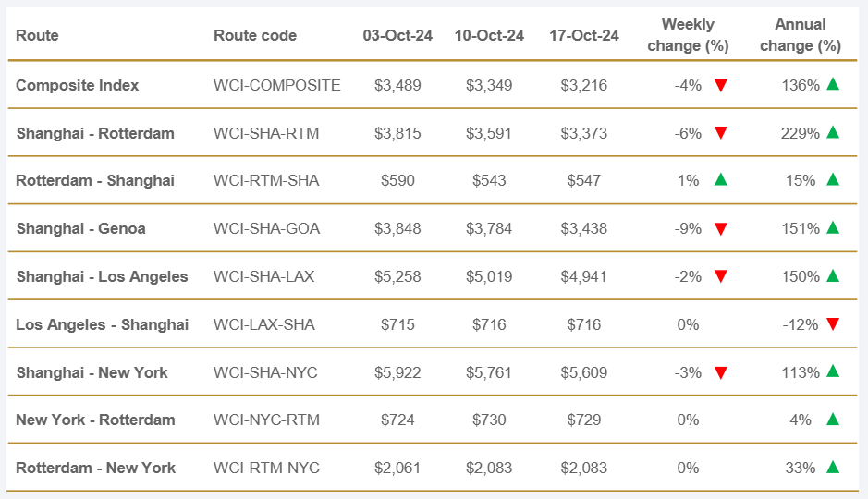Click the red annual arrow for Los Angeles - Shanghai
Viewport: 868px width, 499px height.
pyautogui.click(x=833, y=324)
